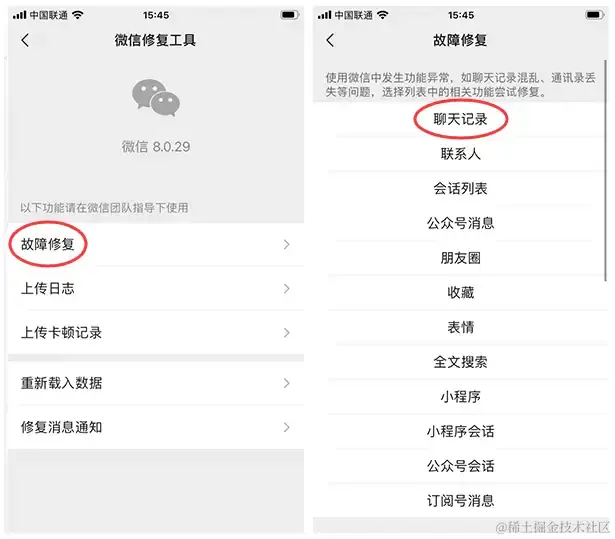Tap 朋友圈 repair entry
615x539 pixels.
pos(460,258)
